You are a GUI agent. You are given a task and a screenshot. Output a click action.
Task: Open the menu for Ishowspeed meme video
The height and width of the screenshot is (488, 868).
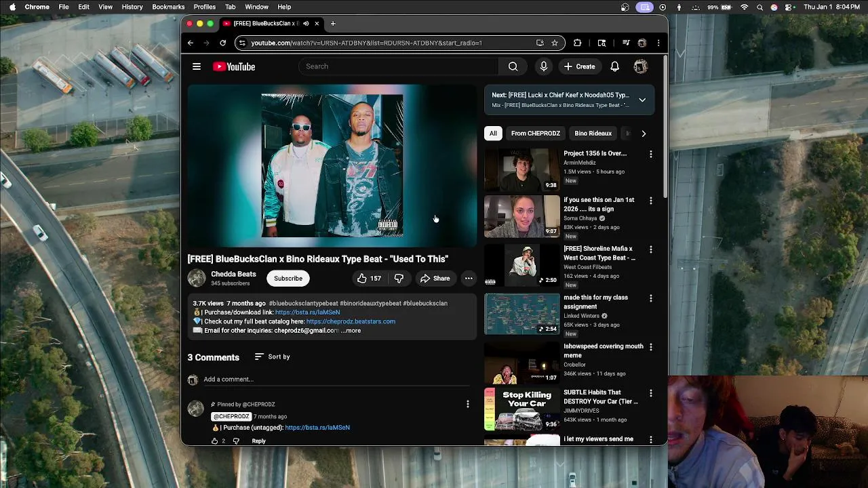650,347
